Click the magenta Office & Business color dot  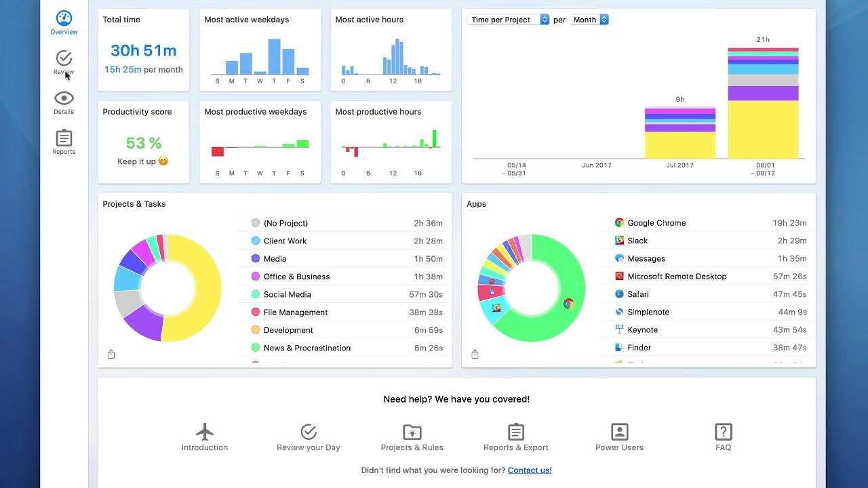click(x=256, y=276)
